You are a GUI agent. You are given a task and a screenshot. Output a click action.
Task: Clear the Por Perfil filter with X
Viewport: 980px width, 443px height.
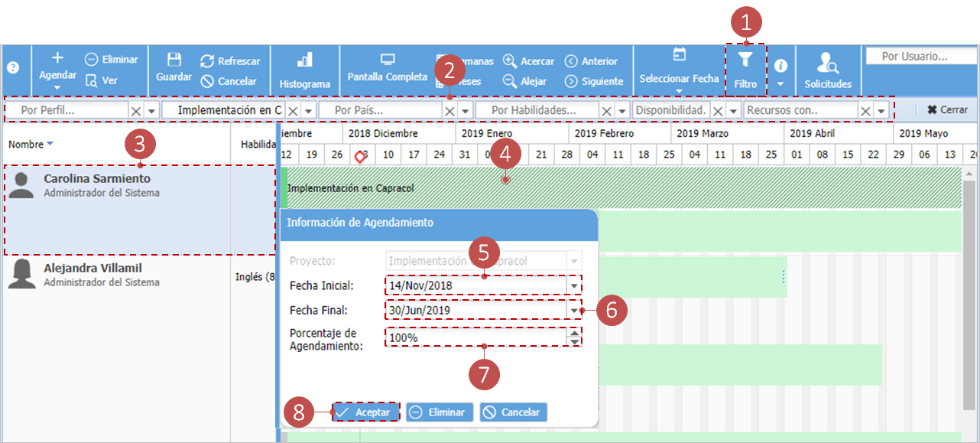[x=135, y=111]
